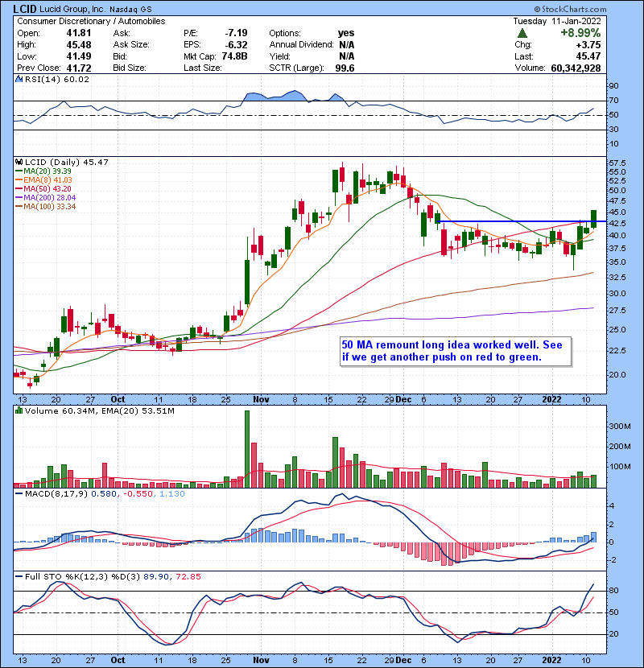644x668 pixels.
Task: Click the tallest green volume bar in late October
Action: pos(247,449)
